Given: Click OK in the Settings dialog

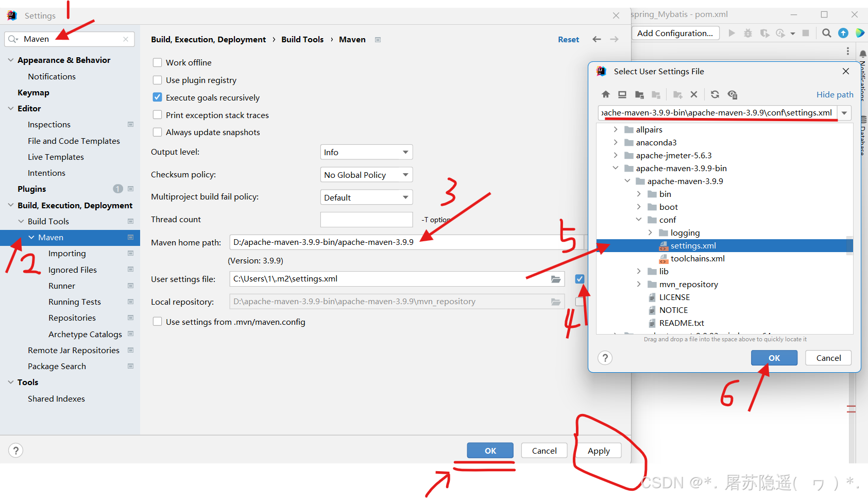Looking at the screenshot, I should click(x=490, y=451).
